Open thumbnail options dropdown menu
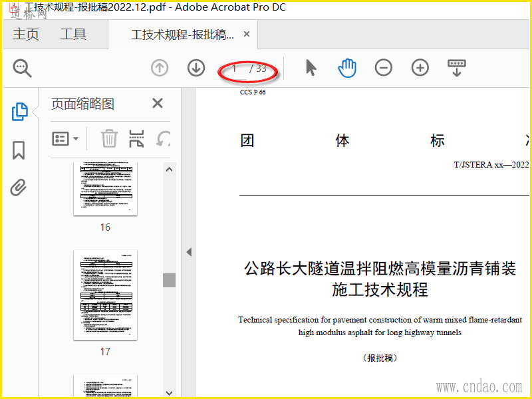532x399 pixels. [x=65, y=139]
